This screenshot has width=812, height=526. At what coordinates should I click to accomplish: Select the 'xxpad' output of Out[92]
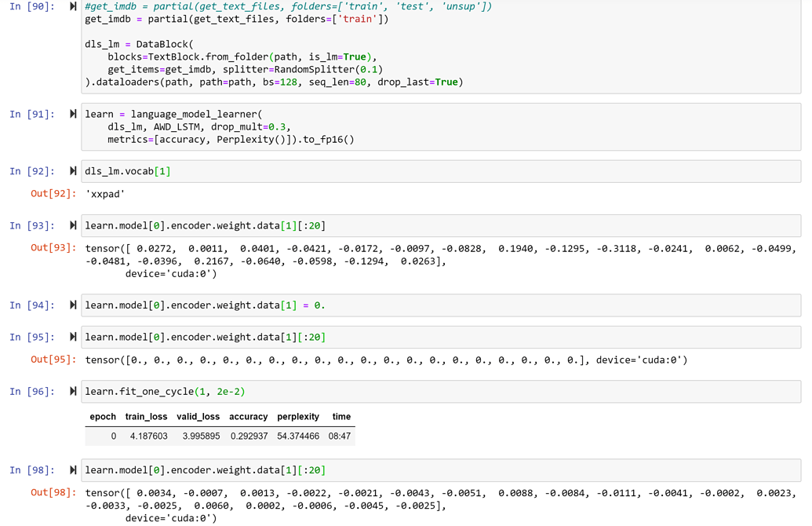[104, 193]
